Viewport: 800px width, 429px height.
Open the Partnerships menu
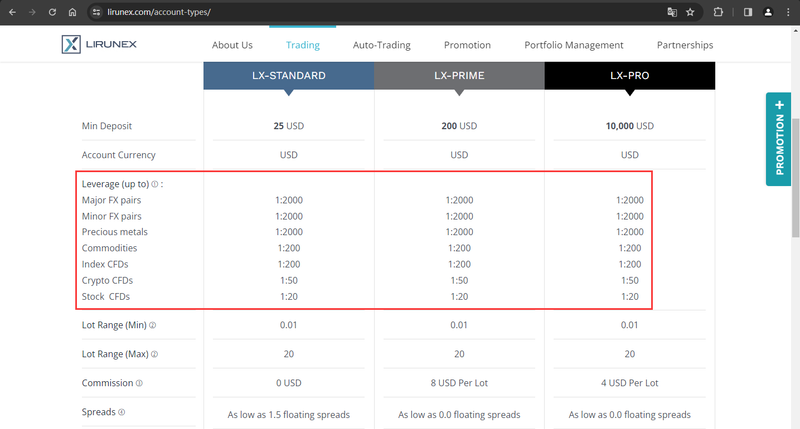click(685, 45)
